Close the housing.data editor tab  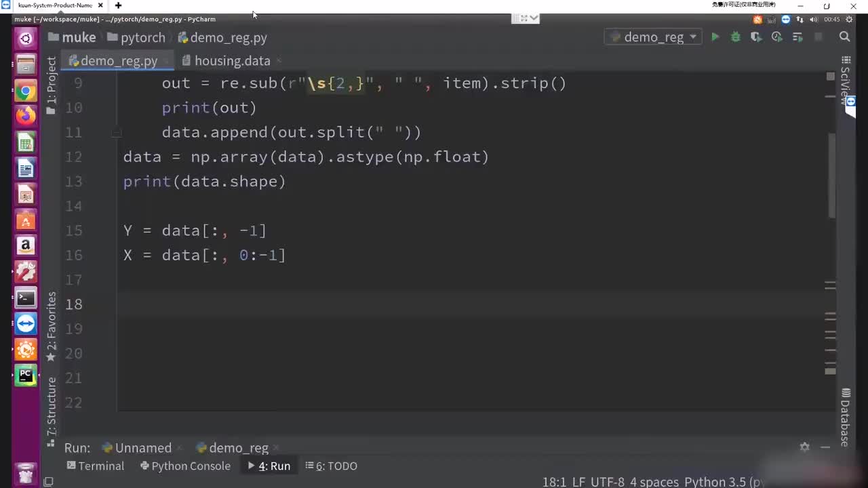279,61
